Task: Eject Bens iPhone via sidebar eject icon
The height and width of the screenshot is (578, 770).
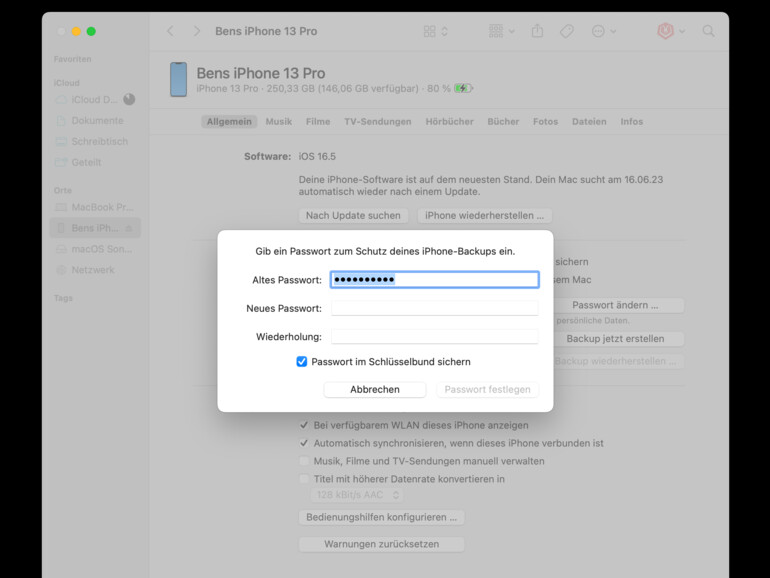Action: (129, 228)
